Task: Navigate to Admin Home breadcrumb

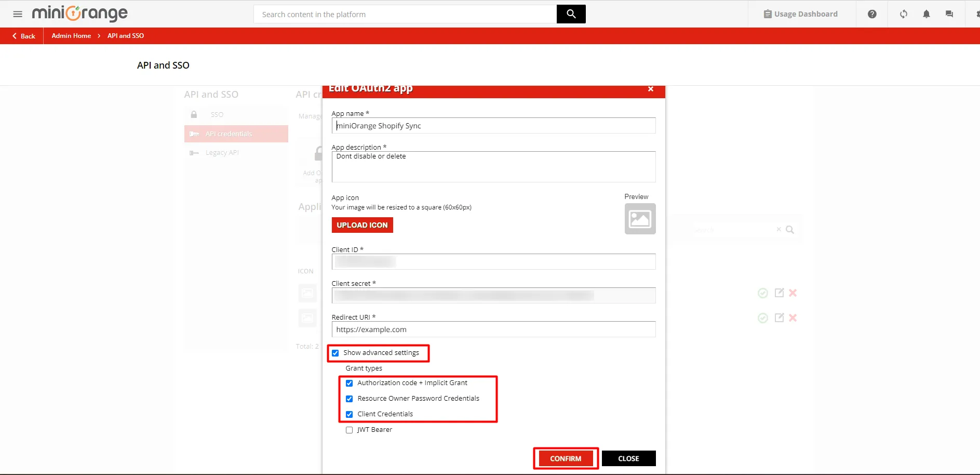Action: pos(71,36)
